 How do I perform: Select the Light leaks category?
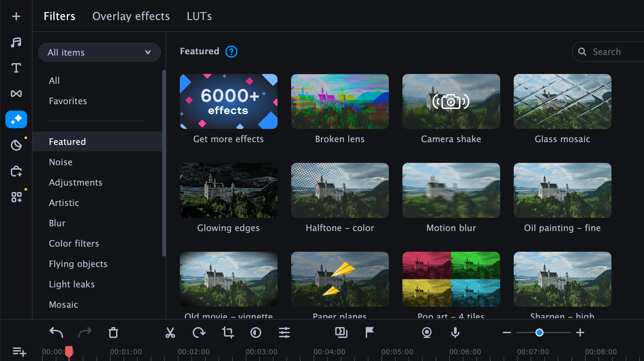(72, 284)
